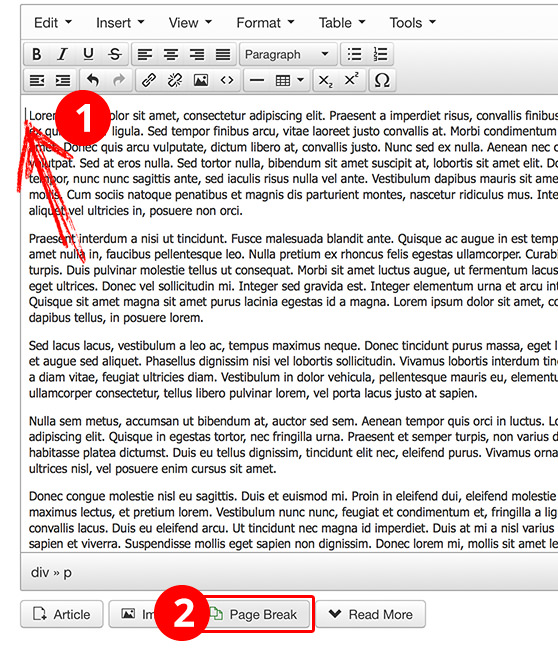This screenshot has width=558, height=652.
Task: Select the div element in the path bar
Action: click(x=40, y=573)
